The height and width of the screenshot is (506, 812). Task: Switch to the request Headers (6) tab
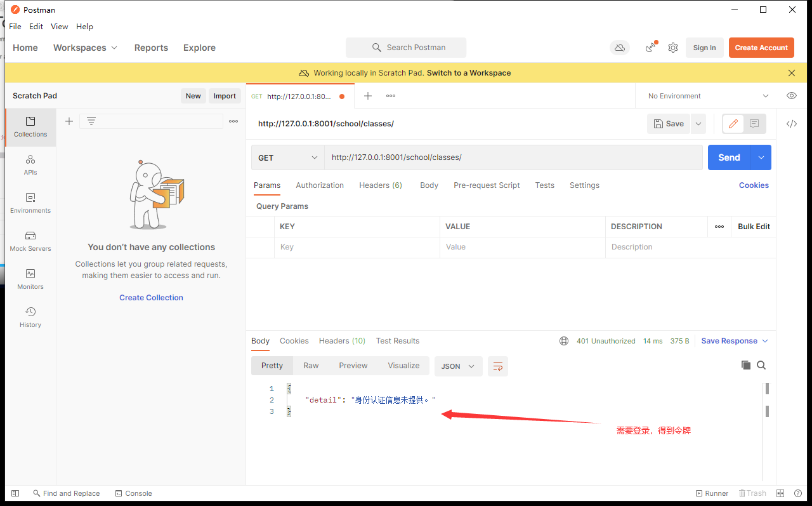381,185
